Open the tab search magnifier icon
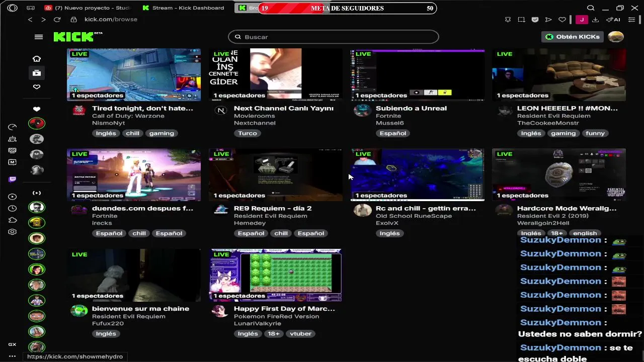Viewport: 644px width, 362px height. click(x=591, y=8)
